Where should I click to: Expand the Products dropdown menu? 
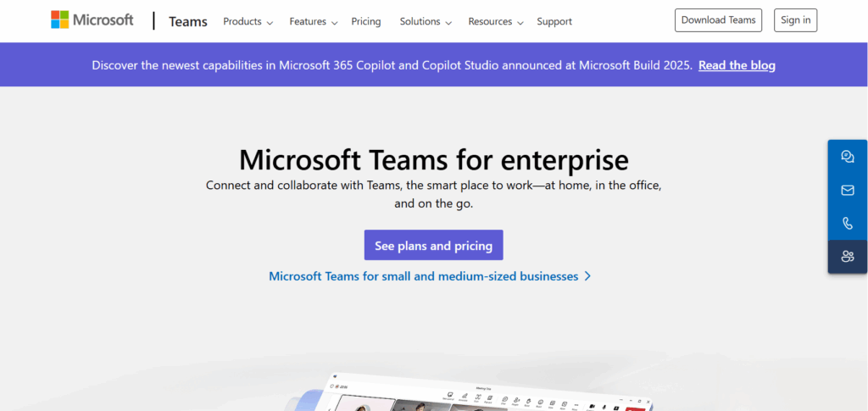pyautogui.click(x=248, y=21)
